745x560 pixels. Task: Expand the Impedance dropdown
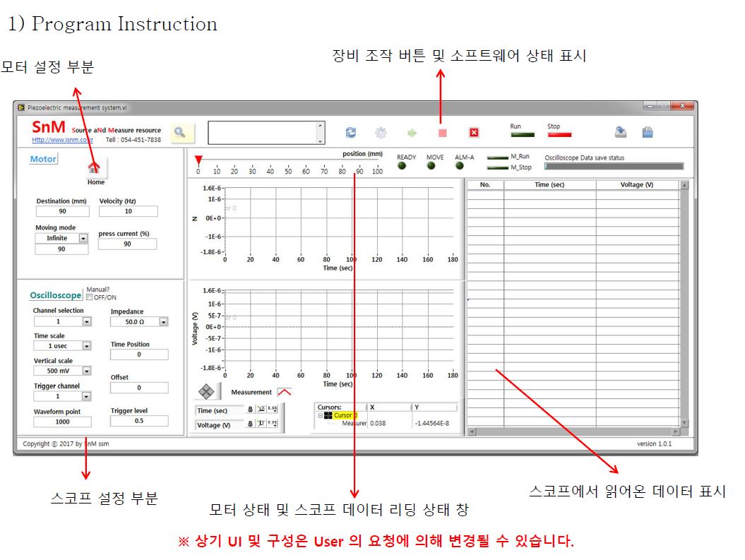[x=163, y=321]
